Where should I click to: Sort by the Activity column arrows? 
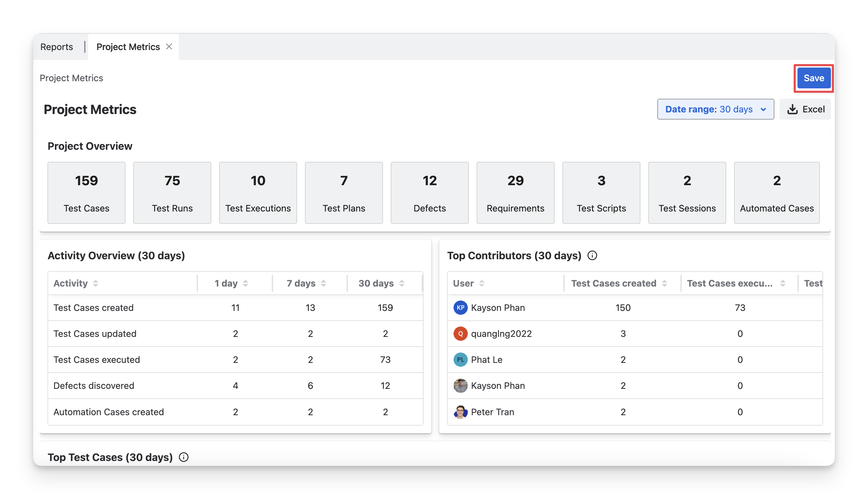point(96,283)
